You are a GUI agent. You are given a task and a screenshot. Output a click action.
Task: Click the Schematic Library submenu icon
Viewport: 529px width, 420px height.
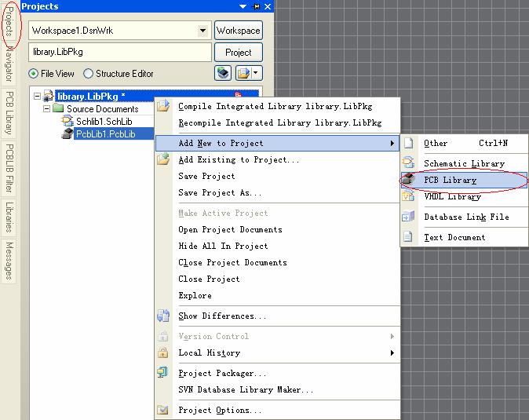coord(408,163)
